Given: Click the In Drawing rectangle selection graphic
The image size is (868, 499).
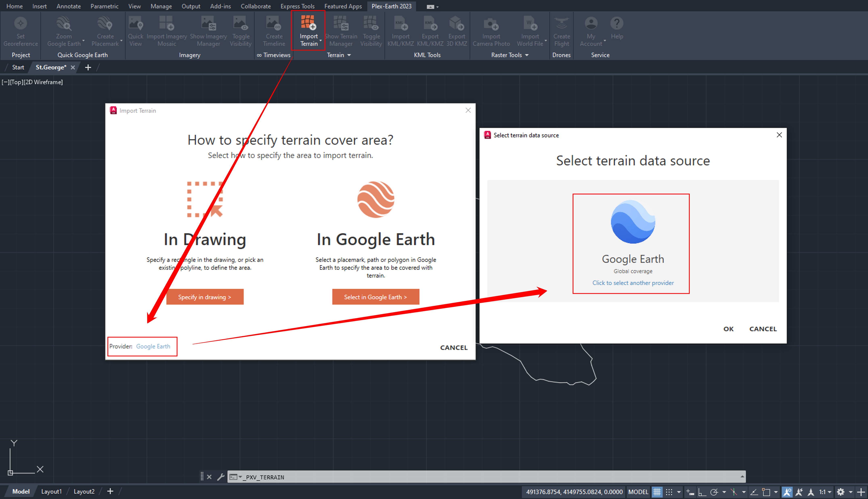Looking at the screenshot, I should [205, 199].
